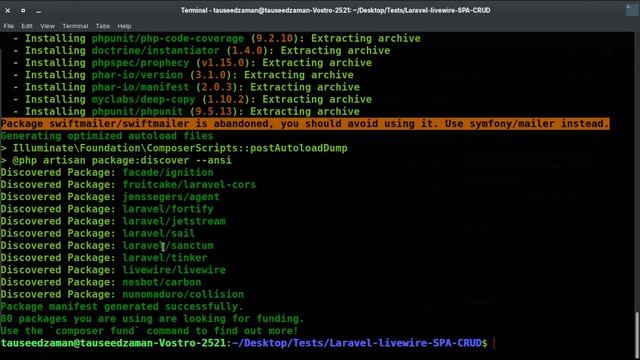640x360 pixels.
Task: Click 'myclabs/deep-copy' package name
Action: pos(143,100)
